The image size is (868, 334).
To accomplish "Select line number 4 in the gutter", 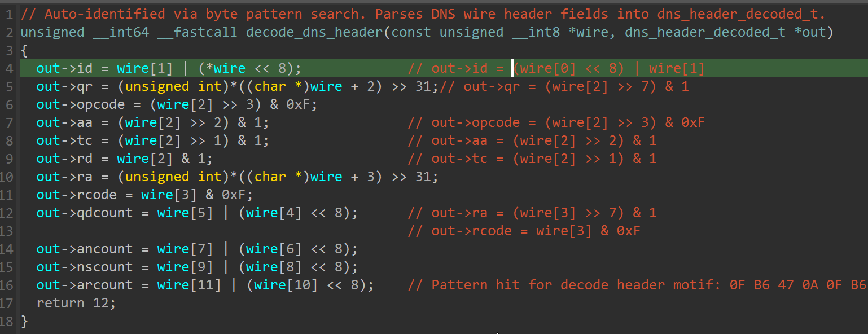I will coord(10,68).
